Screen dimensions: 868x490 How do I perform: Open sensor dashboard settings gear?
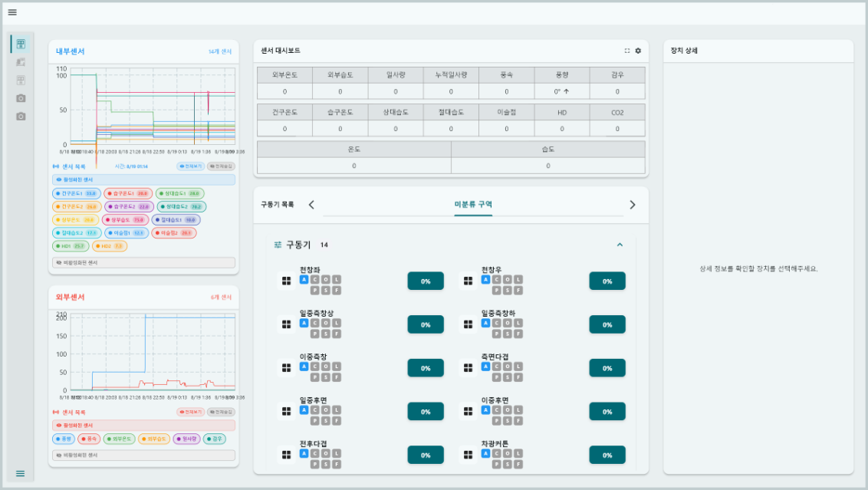coord(638,51)
